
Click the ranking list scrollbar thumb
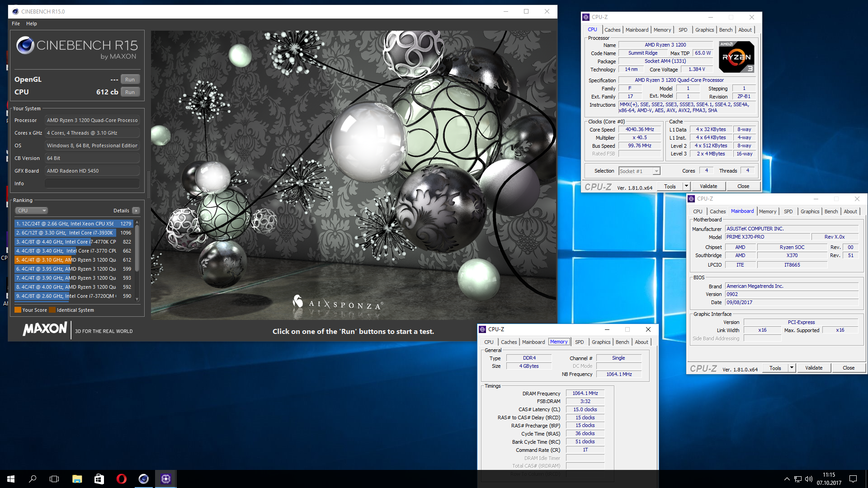click(x=137, y=248)
